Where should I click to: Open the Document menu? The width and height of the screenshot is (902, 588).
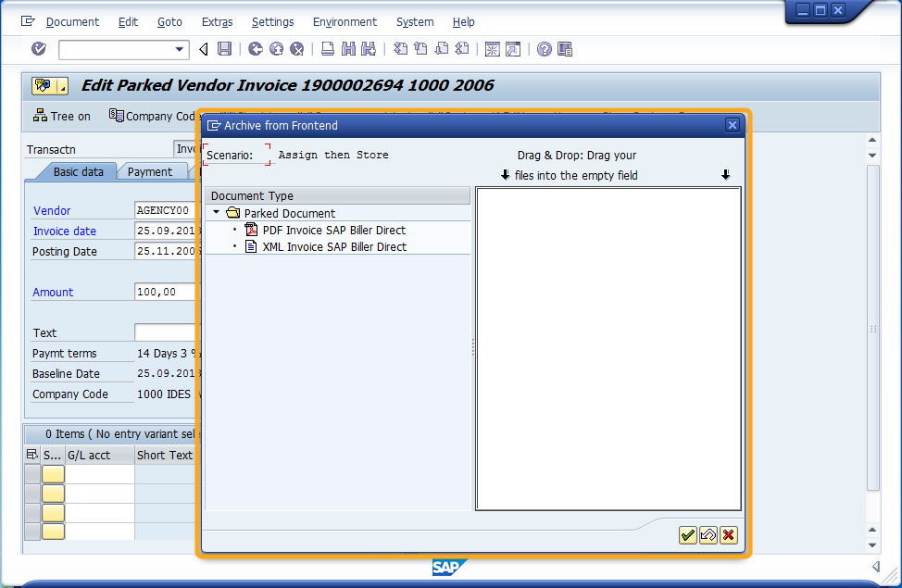click(x=72, y=22)
